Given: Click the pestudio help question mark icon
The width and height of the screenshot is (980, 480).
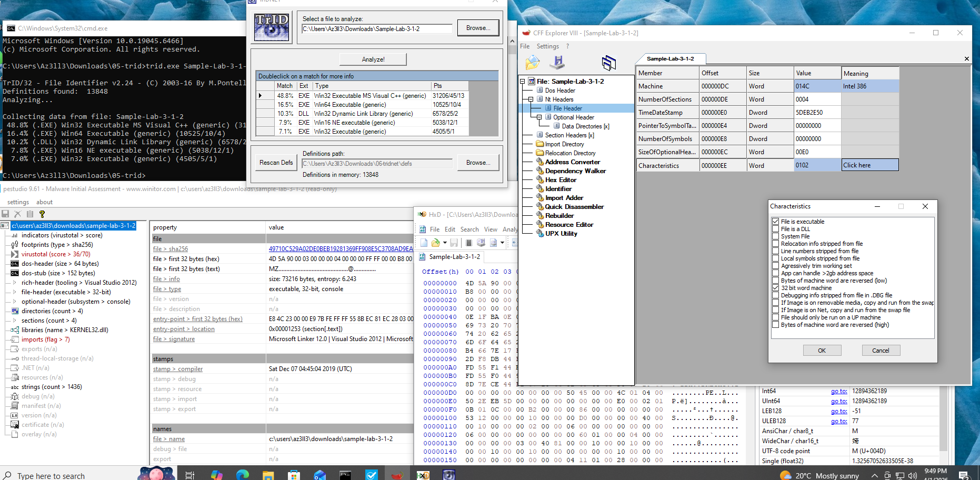Looking at the screenshot, I should [x=42, y=214].
